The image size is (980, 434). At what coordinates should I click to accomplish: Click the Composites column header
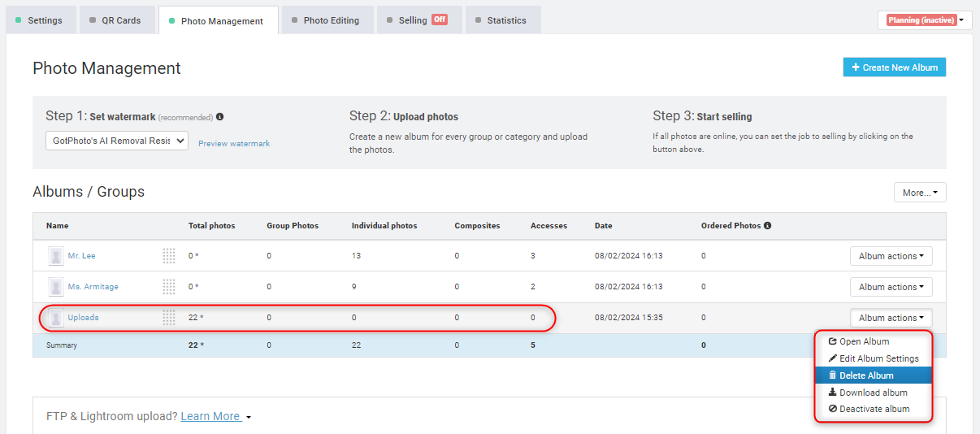coord(477,225)
